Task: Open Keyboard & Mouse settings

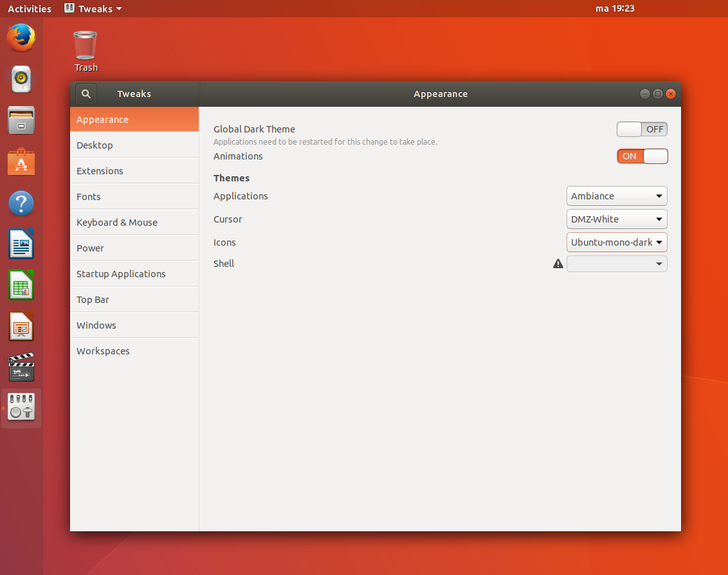Action: (x=134, y=223)
